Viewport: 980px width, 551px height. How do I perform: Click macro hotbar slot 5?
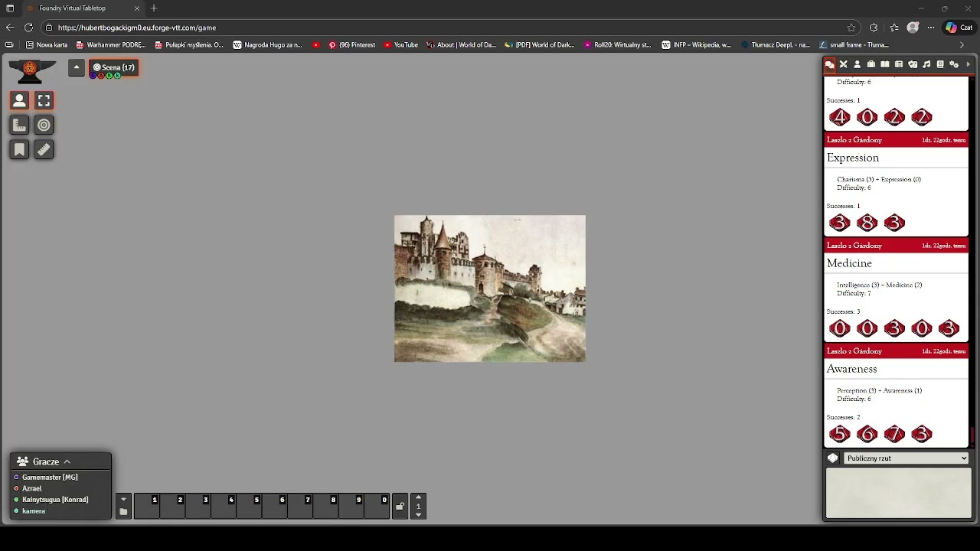pyautogui.click(x=249, y=506)
